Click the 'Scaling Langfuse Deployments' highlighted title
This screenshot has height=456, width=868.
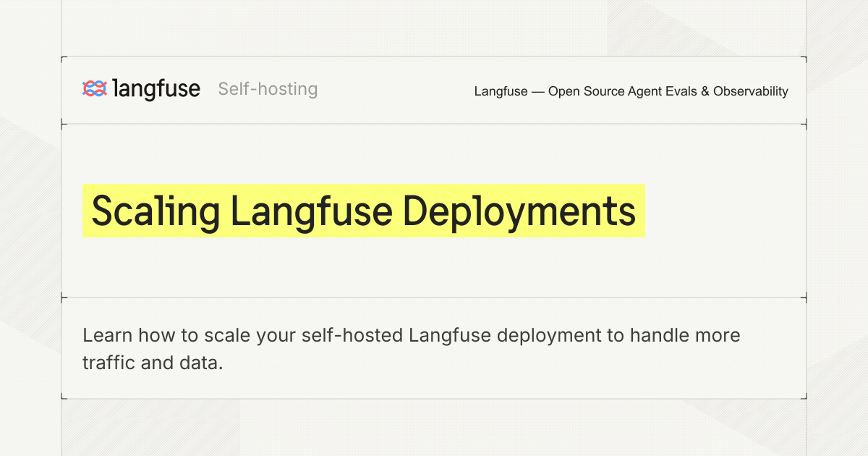point(363,211)
